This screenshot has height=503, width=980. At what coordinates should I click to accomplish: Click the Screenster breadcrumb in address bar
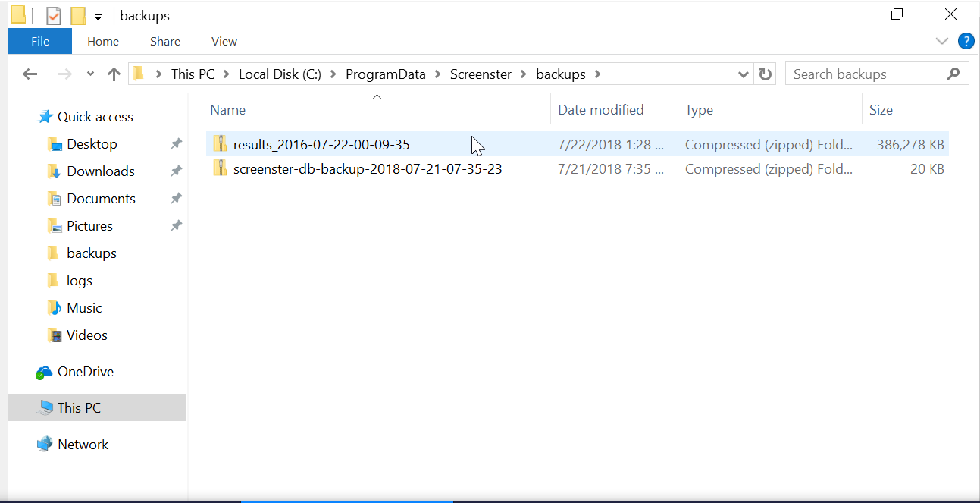pyautogui.click(x=481, y=74)
